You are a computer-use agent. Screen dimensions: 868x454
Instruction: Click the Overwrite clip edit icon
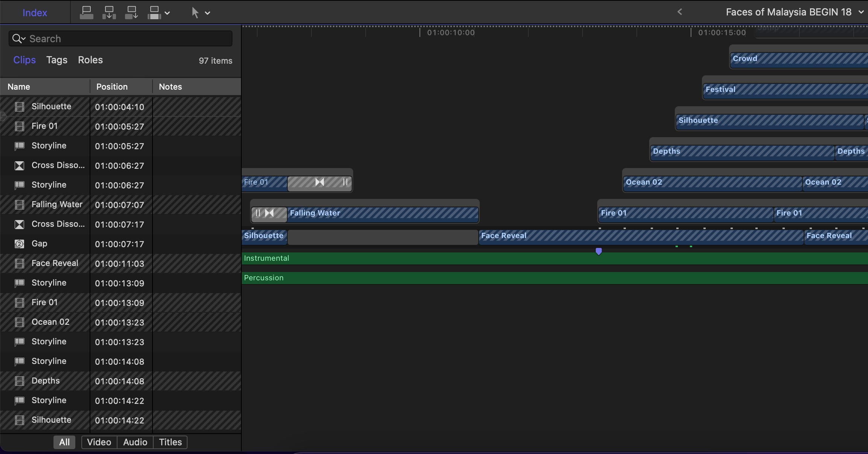click(154, 13)
